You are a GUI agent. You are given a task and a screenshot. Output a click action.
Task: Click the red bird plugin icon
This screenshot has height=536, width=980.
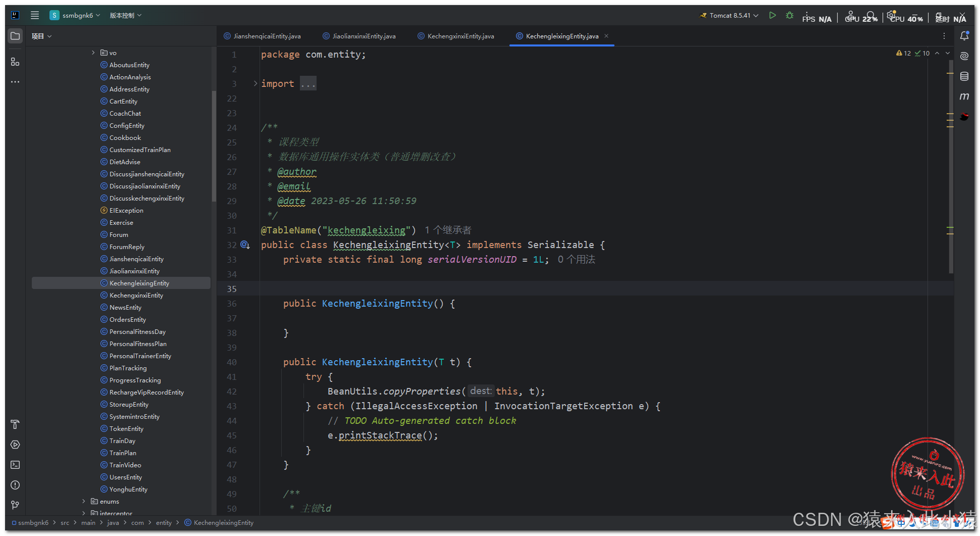pyautogui.click(x=964, y=117)
